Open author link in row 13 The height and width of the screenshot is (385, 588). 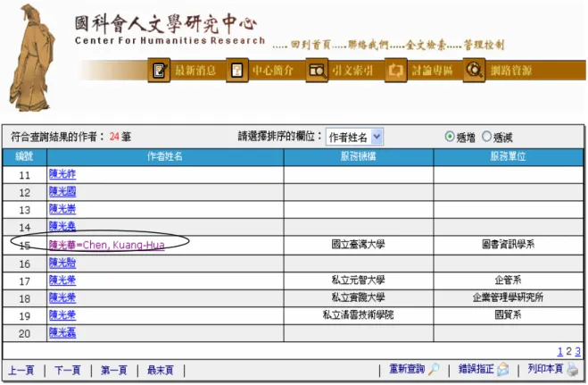62,209
